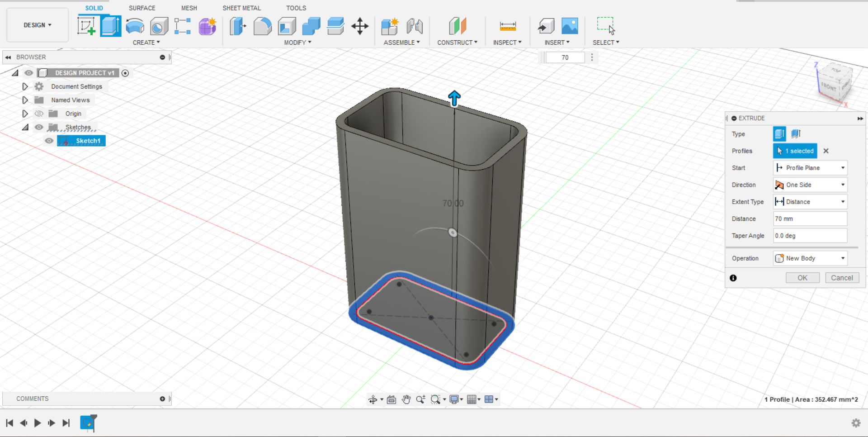Play the timeline
This screenshot has height=437, width=868.
[38, 423]
